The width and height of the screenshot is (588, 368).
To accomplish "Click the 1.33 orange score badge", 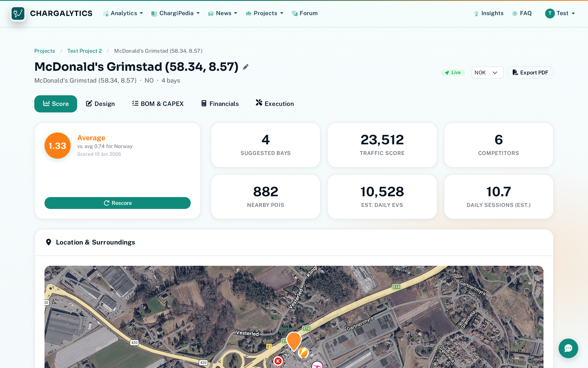I will 58,146.
